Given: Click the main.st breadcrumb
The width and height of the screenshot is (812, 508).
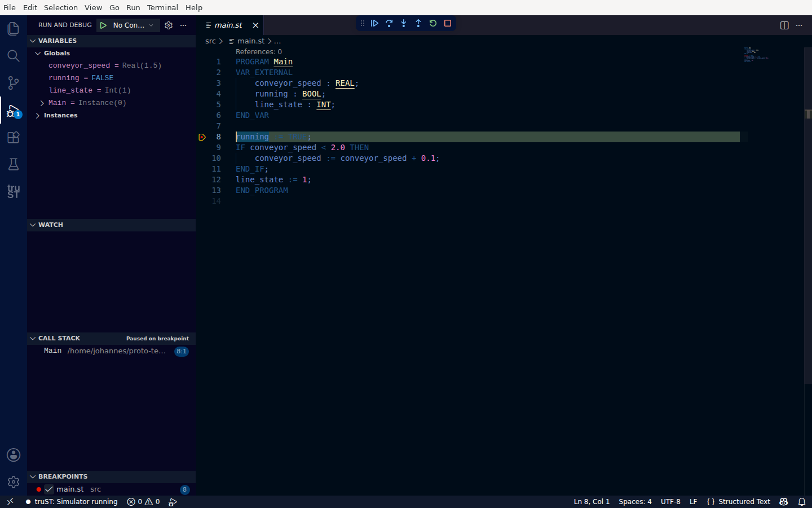Looking at the screenshot, I should 247,41.
